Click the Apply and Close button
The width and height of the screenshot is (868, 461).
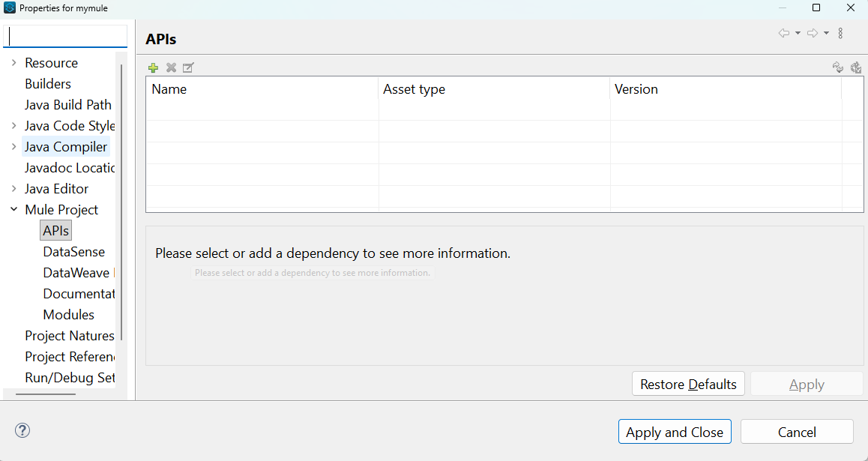pos(674,432)
